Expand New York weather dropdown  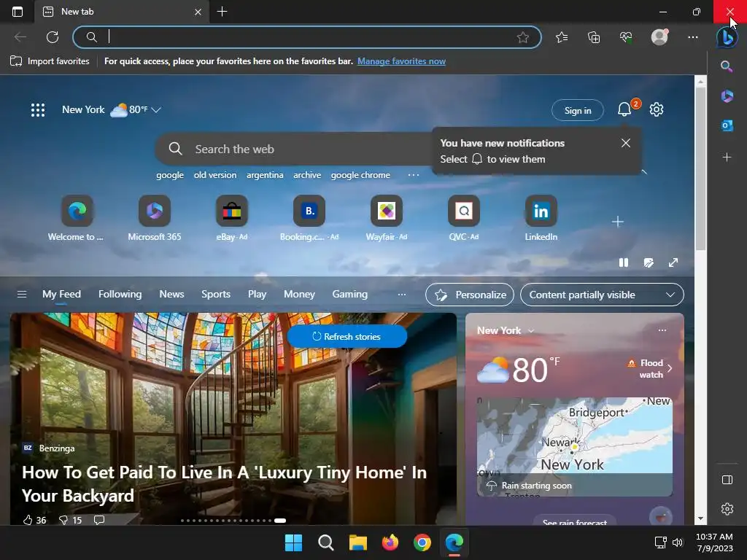click(156, 110)
